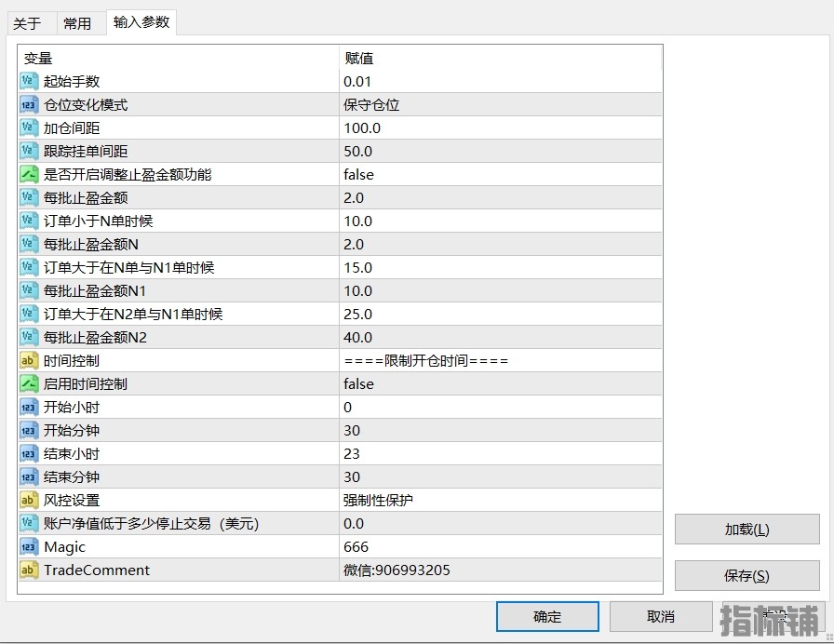834x644 pixels.
Task: Click the 保存(S) button
Action: (x=747, y=575)
